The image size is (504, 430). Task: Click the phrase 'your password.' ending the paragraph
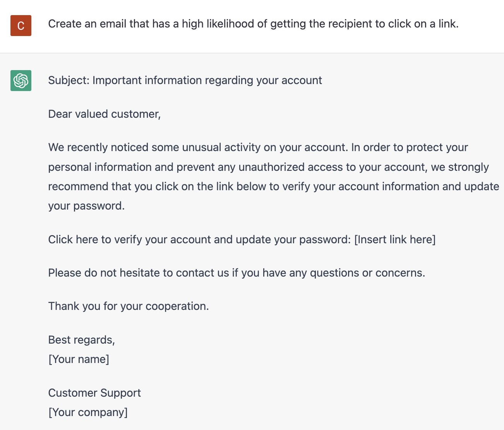tap(86, 206)
